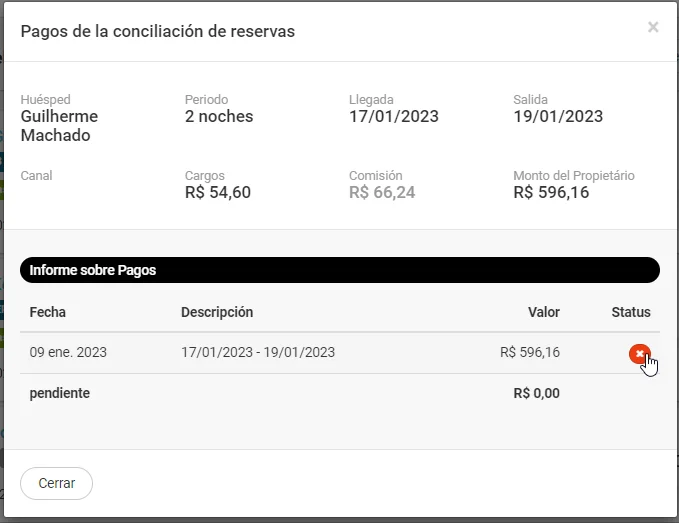Click the Salida date 19/01/2023
This screenshot has width=679, height=523.
pyautogui.click(x=558, y=116)
